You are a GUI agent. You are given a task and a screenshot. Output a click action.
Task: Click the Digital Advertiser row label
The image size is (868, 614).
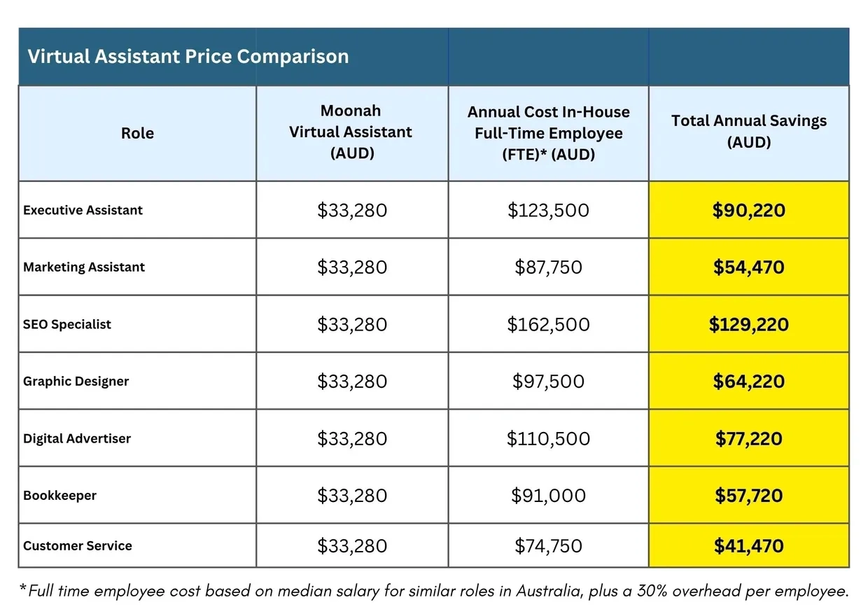click(x=77, y=439)
